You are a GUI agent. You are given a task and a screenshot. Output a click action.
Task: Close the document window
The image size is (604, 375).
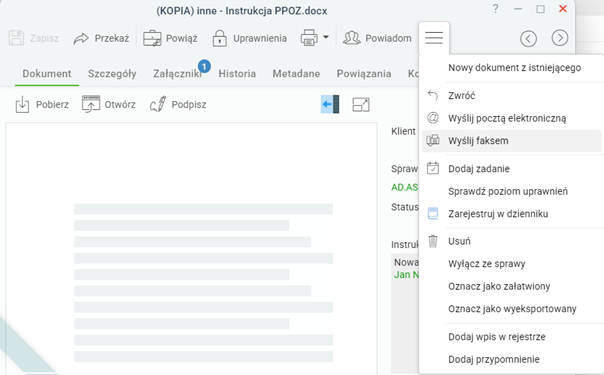click(x=563, y=8)
